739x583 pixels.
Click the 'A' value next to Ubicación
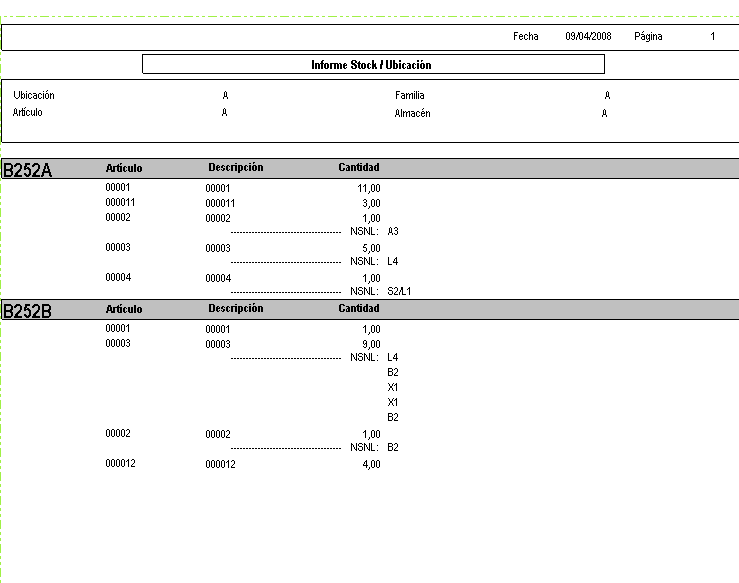(x=225, y=95)
